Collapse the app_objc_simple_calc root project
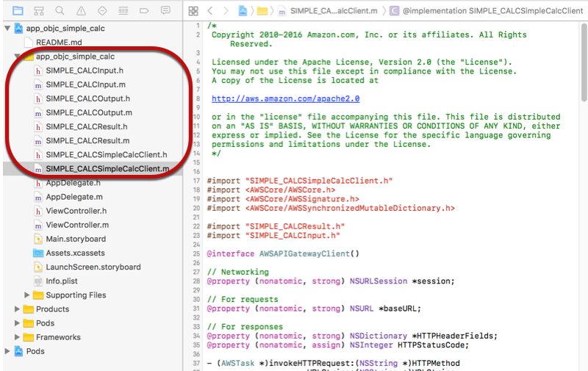The height and width of the screenshot is (371, 588). point(7,28)
